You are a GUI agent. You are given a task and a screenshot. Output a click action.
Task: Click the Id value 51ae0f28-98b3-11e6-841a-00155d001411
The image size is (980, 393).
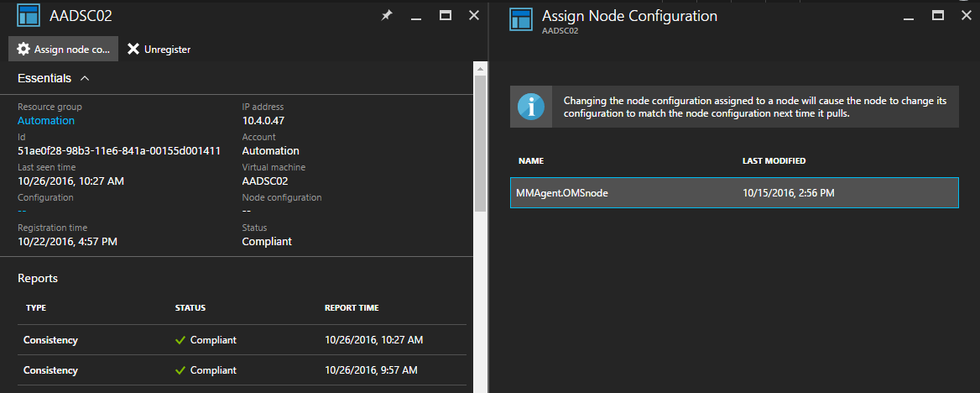click(x=119, y=151)
